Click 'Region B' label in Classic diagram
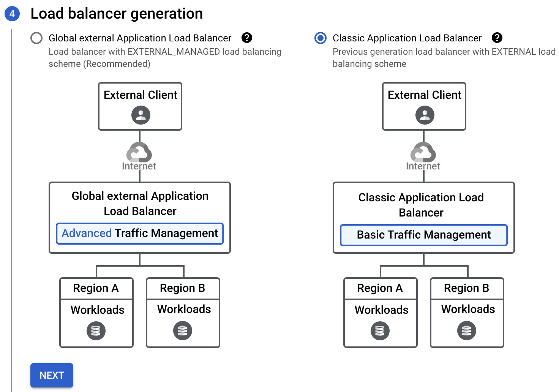 [467, 288]
